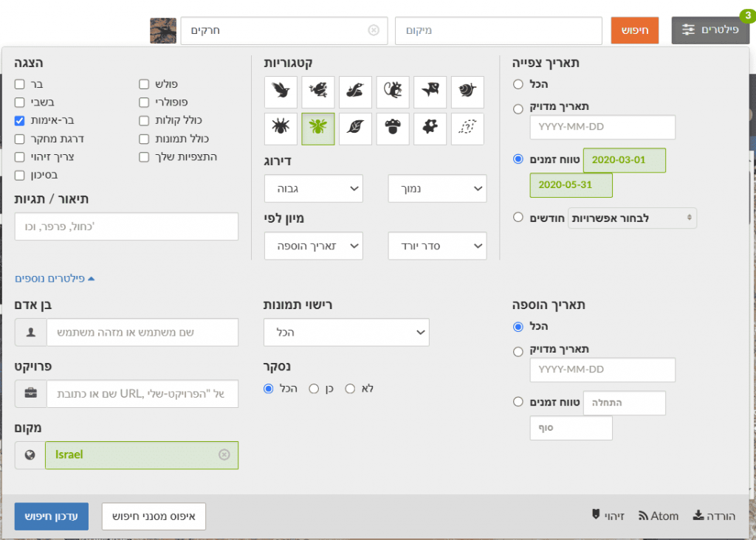The width and height of the screenshot is (756, 540).
Task: Select the snail (mollusks) category icon
Action: tap(467, 91)
